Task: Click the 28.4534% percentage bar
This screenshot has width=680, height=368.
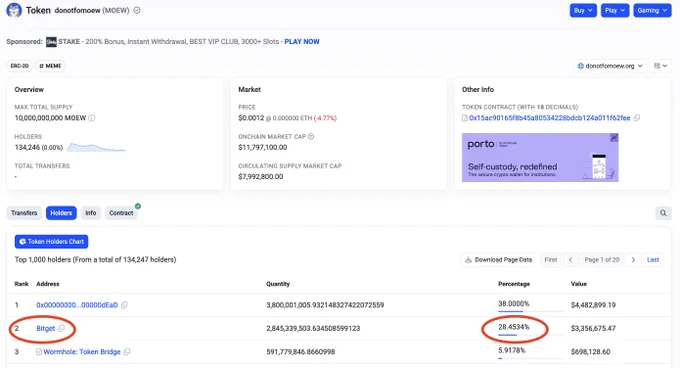Action: pyautogui.click(x=531, y=335)
